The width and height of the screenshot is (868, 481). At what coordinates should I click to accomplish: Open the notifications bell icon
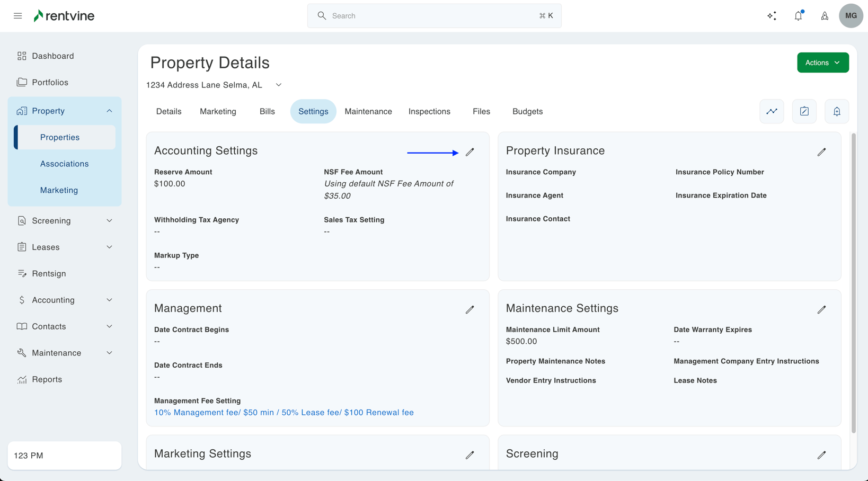tap(799, 16)
